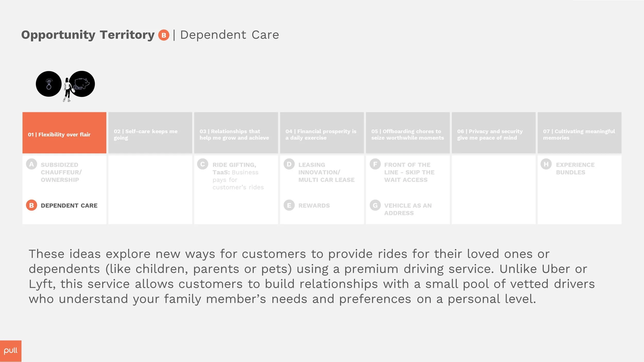
Task: Click the DEPENDENT CARE label
Action: pyautogui.click(x=69, y=206)
